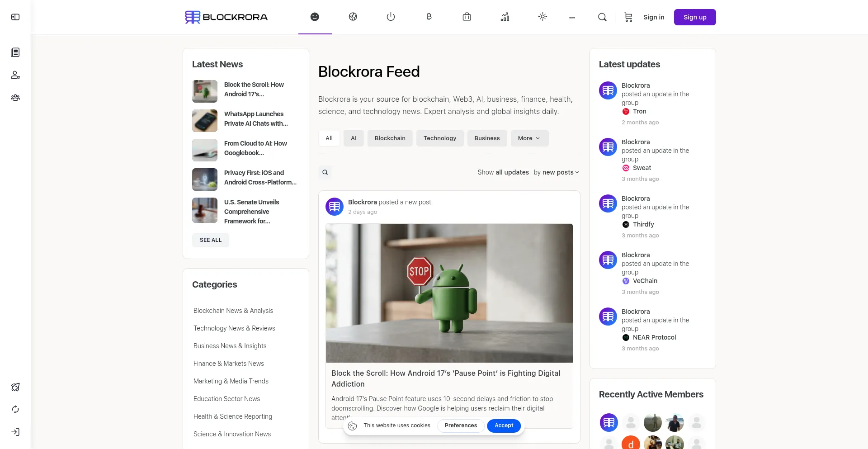Image resolution: width=868 pixels, height=449 pixels.
Task: Open the Blockrora logo home link
Action: pyautogui.click(x=226, y=17)
